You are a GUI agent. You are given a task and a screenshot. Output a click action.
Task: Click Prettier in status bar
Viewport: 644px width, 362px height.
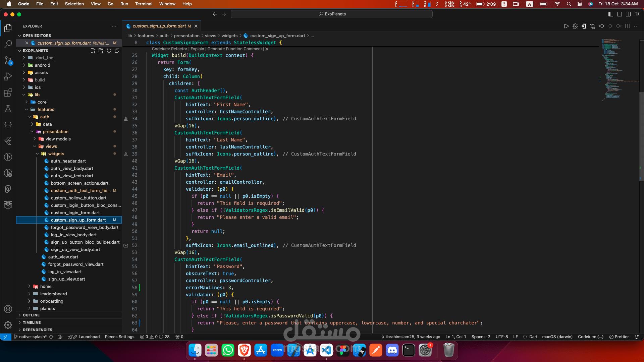coord(619,337)
